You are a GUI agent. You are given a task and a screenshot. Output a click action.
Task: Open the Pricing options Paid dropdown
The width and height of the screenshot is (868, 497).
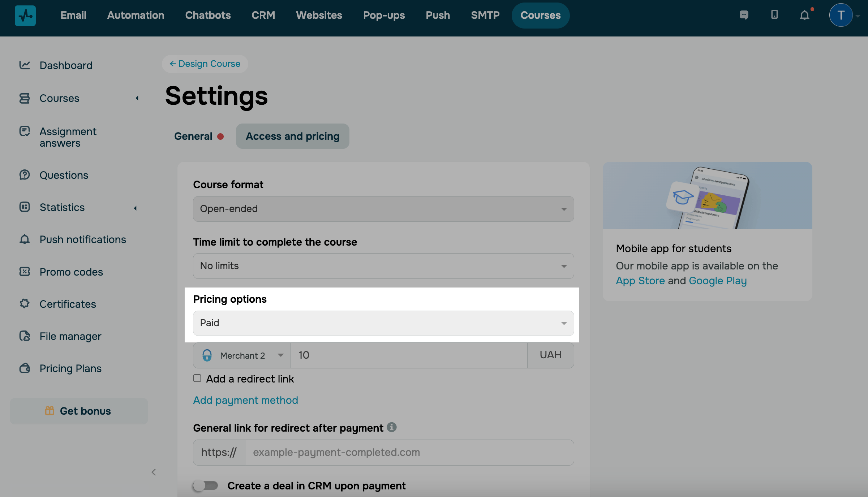point(383,323)
